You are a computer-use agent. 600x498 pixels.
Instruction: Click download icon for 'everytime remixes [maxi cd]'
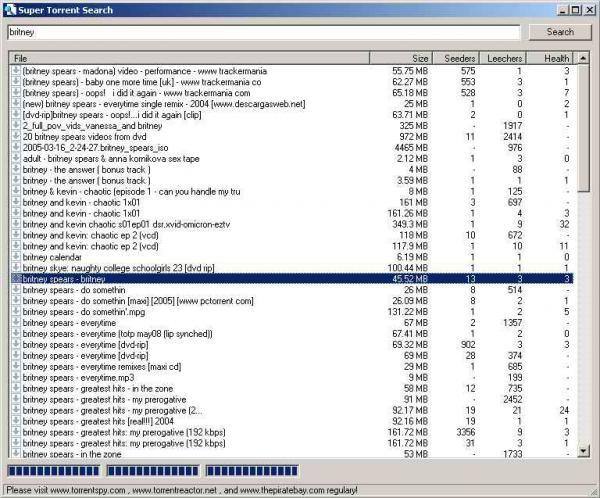[16, 366]
